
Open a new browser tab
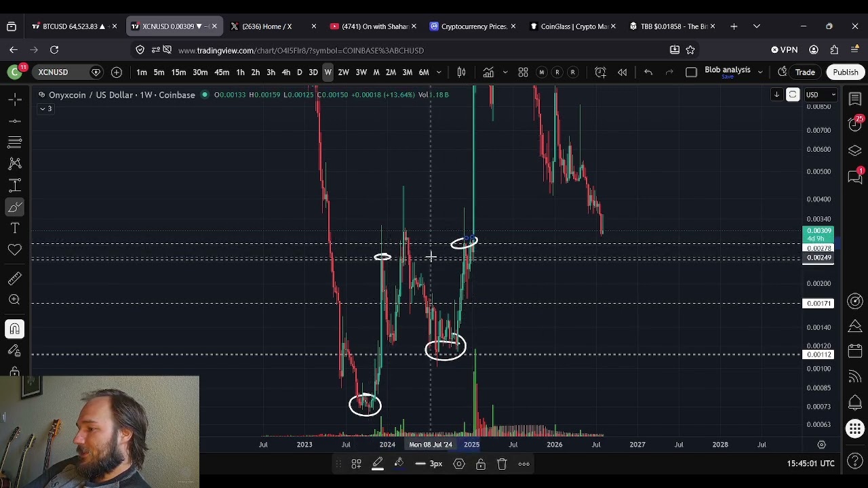click(x=734, y=26)
